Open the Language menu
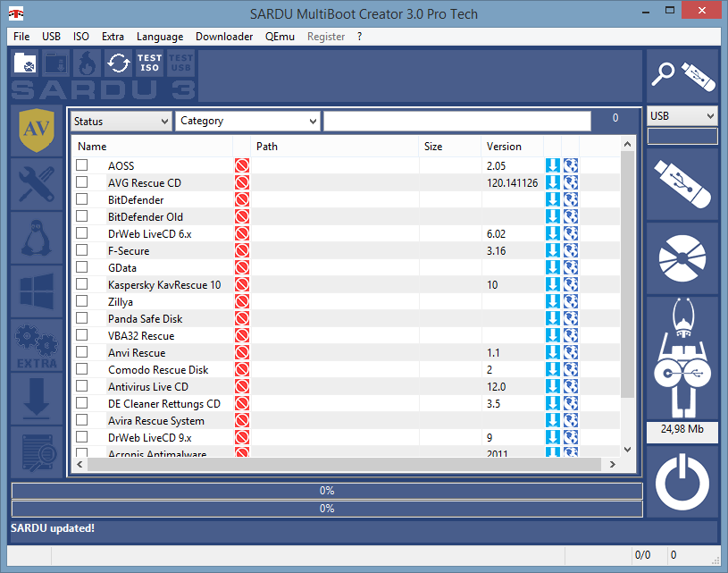Viewport: 728px width, 573px height. click(160, 37)
